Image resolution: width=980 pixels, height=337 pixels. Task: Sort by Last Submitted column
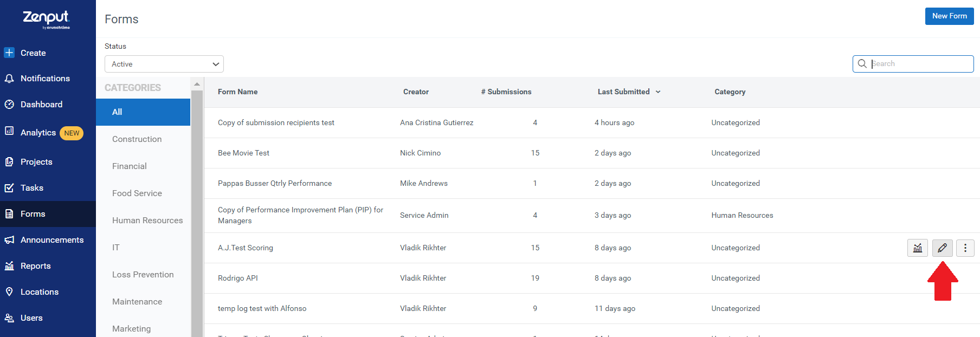629,92
